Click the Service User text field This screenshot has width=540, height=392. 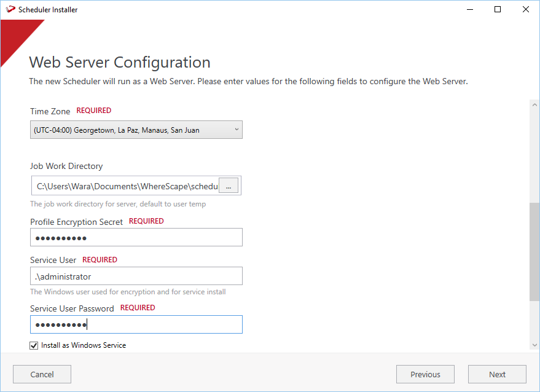(136, 276)
